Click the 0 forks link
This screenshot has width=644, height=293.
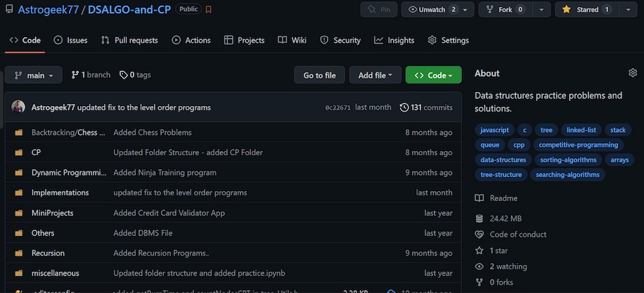pos(494,282)
